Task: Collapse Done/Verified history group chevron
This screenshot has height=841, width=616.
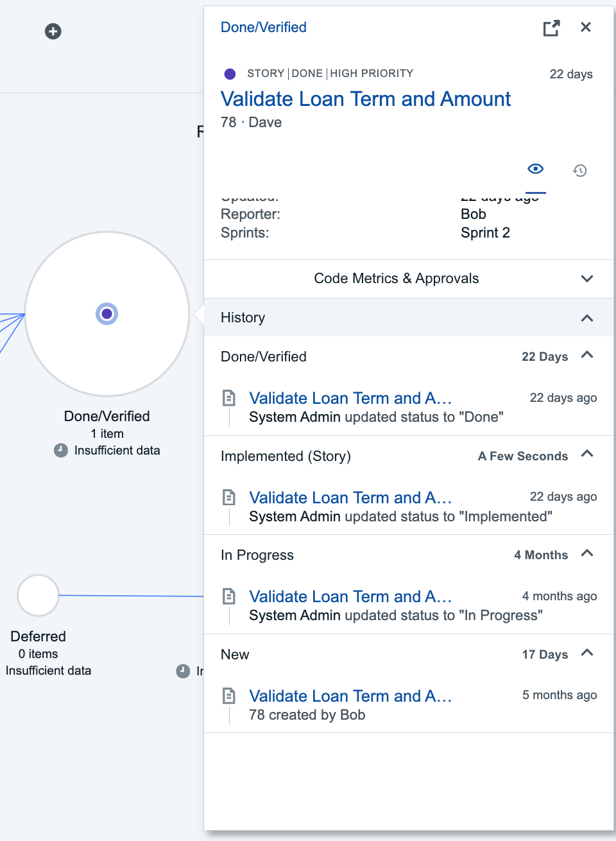Action: point(587,355)
